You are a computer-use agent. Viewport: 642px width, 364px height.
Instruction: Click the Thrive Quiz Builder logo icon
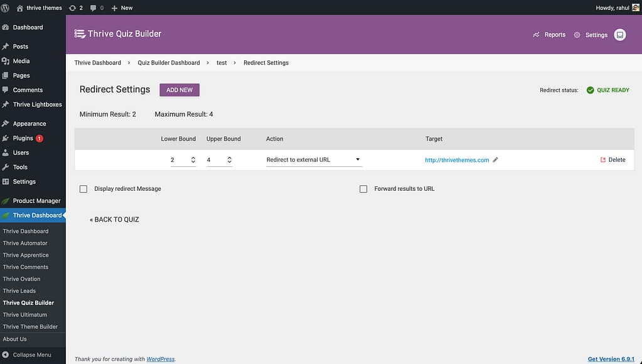(80, 34)
